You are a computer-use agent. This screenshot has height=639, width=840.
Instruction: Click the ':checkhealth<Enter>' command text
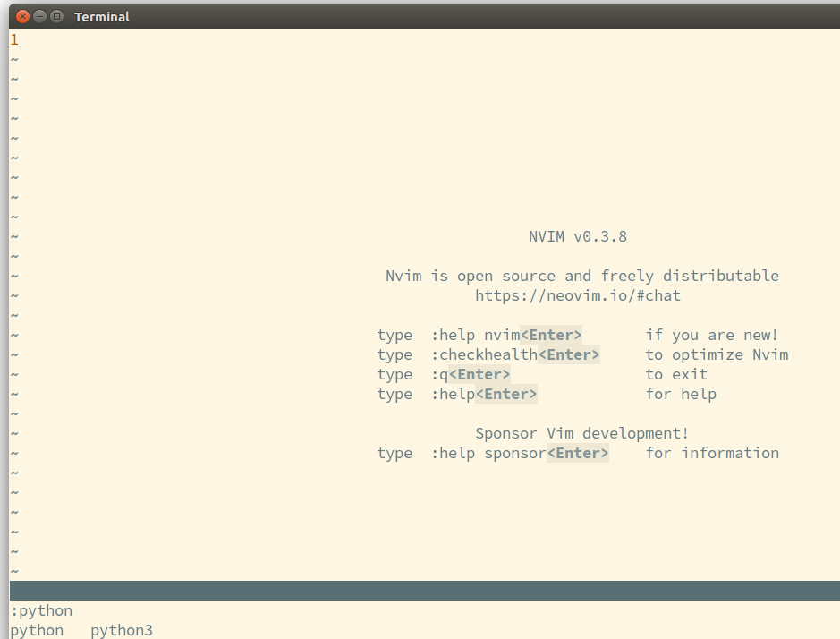pos(515,355)
